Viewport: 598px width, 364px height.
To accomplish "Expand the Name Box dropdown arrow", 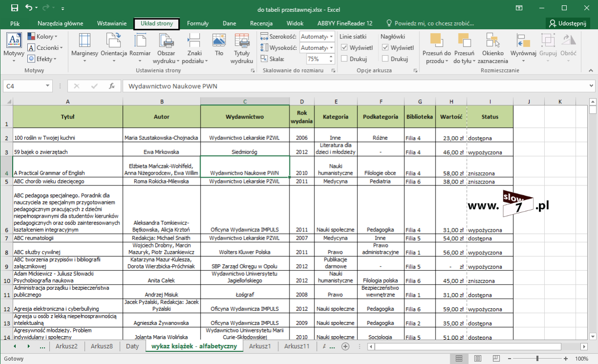I will point(48,86).
